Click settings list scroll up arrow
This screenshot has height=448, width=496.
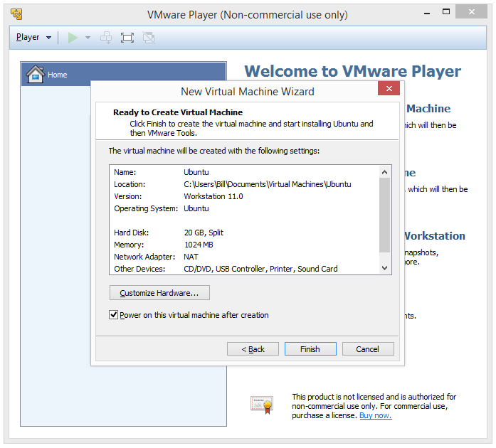point(385,172)
